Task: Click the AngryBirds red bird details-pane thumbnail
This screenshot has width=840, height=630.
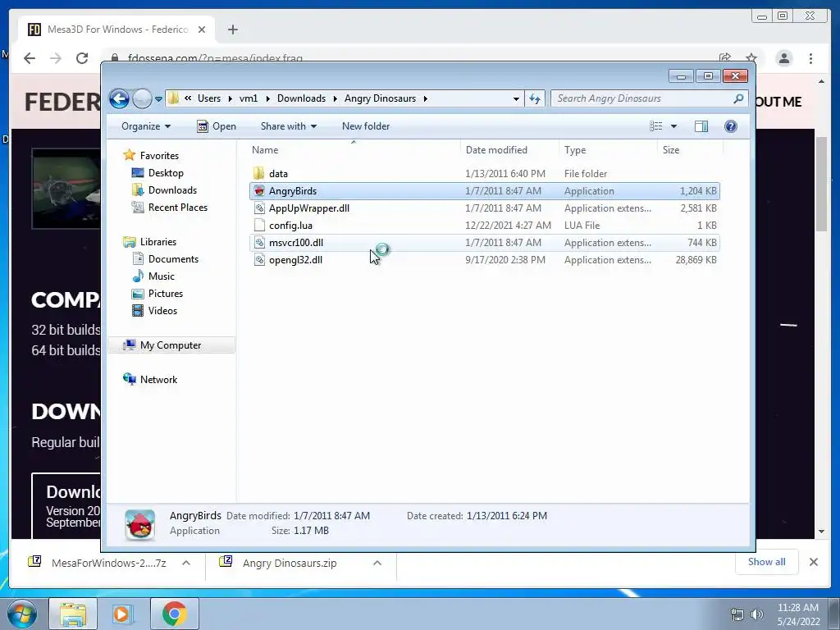Action: click(x=139, y=524)
